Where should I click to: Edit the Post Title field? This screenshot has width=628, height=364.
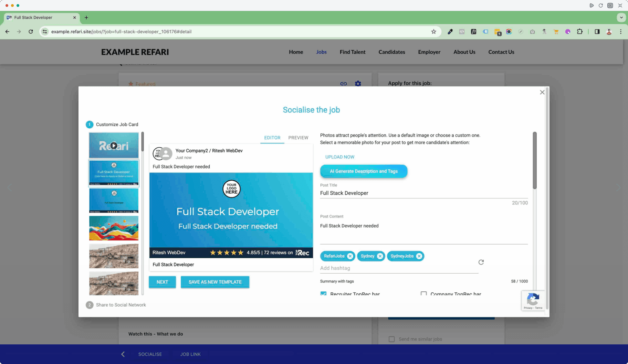click(424, 193)
